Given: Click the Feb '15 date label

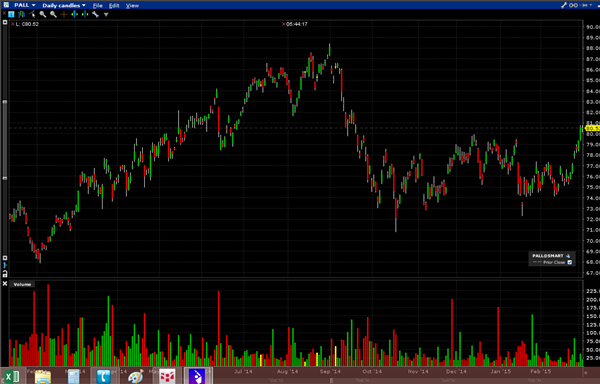Looking at the screenshot, I should (541, 371).
